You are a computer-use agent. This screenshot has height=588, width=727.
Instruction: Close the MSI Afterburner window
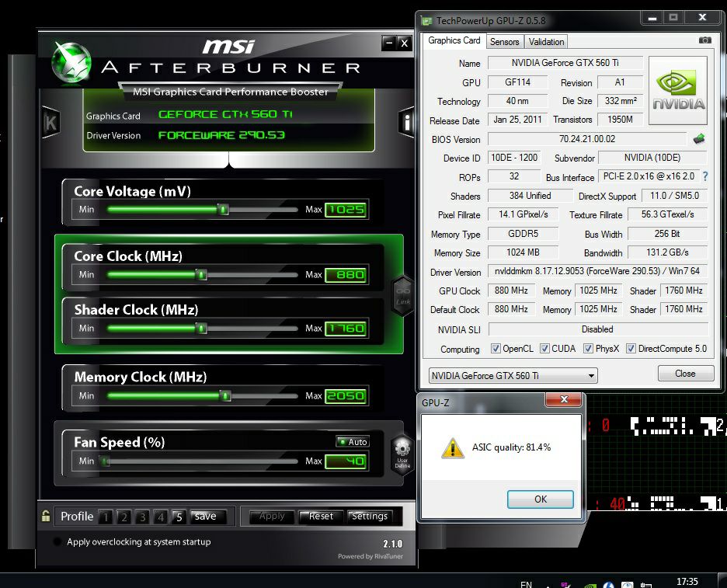click(x=405, y=43)
